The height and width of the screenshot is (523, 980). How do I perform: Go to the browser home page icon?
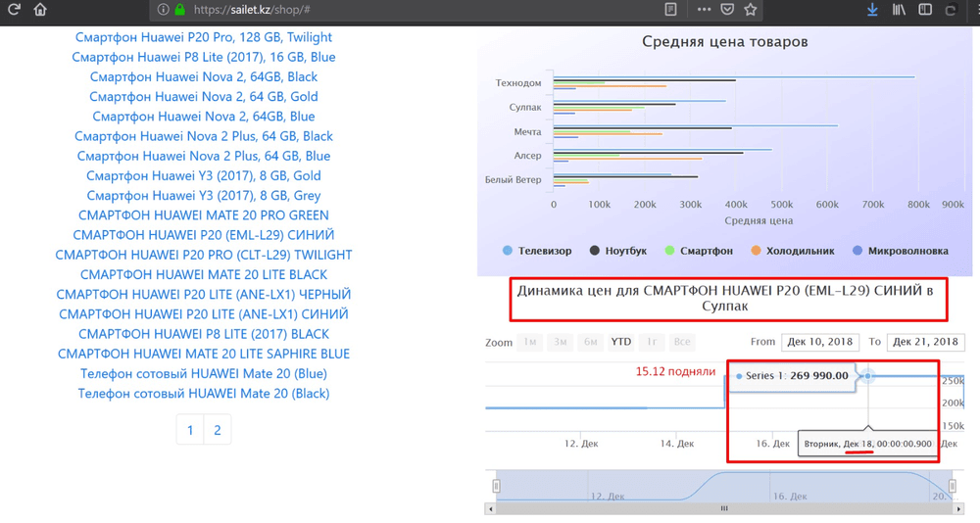point(40,10)
